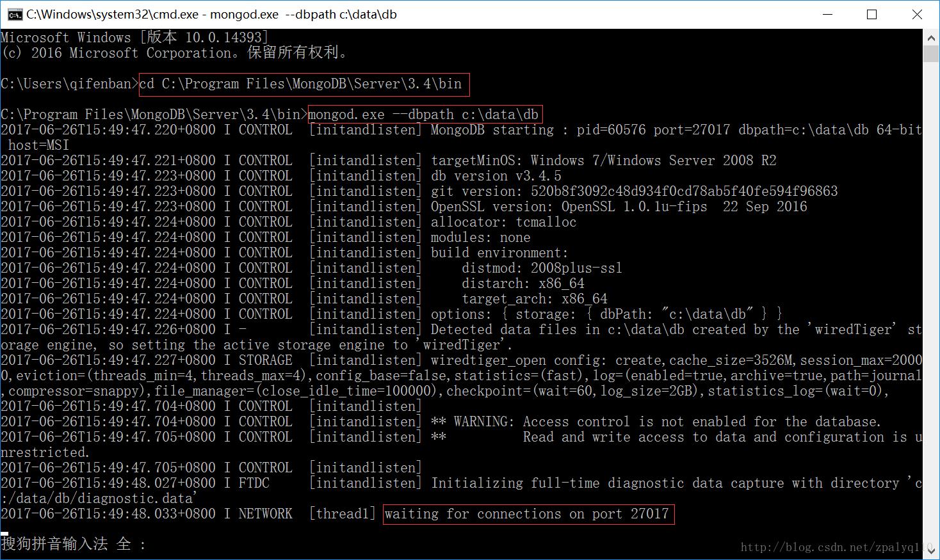Click the vertical scrollbar thumb
This screenshot has height=560, width=940.
931,54
